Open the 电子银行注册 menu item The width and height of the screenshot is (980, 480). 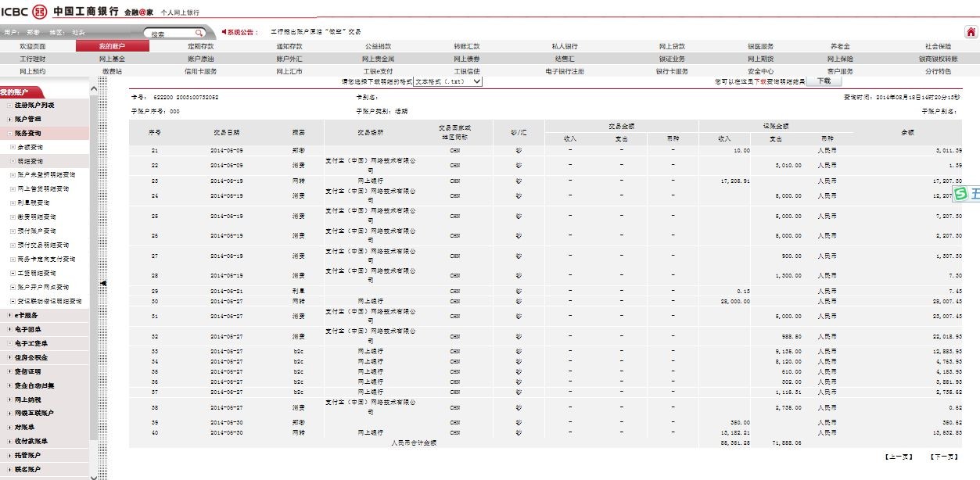565,71
